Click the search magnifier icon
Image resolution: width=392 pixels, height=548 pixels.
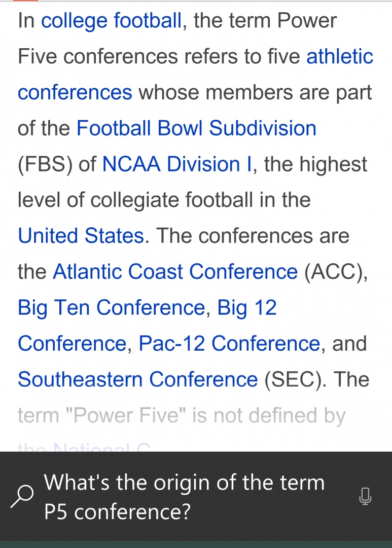(22, 496)
